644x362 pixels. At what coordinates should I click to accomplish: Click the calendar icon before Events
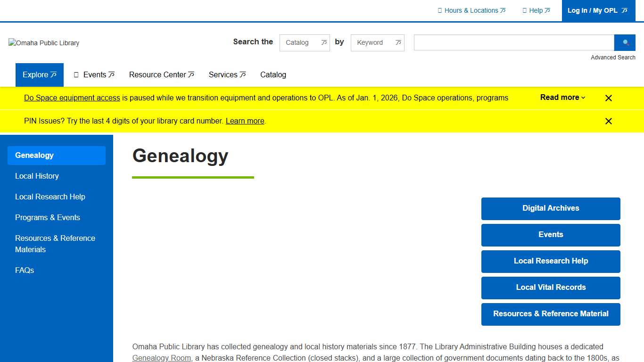tap(76, 74)
